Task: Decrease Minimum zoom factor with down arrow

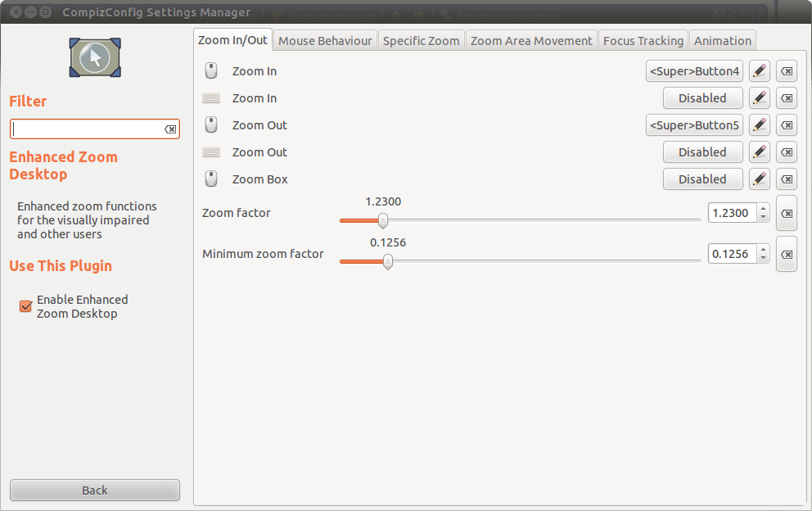Action: pos(764,258)
